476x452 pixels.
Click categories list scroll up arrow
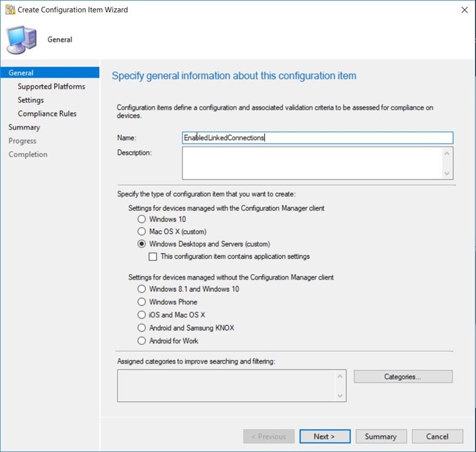(x=340, y=376)
